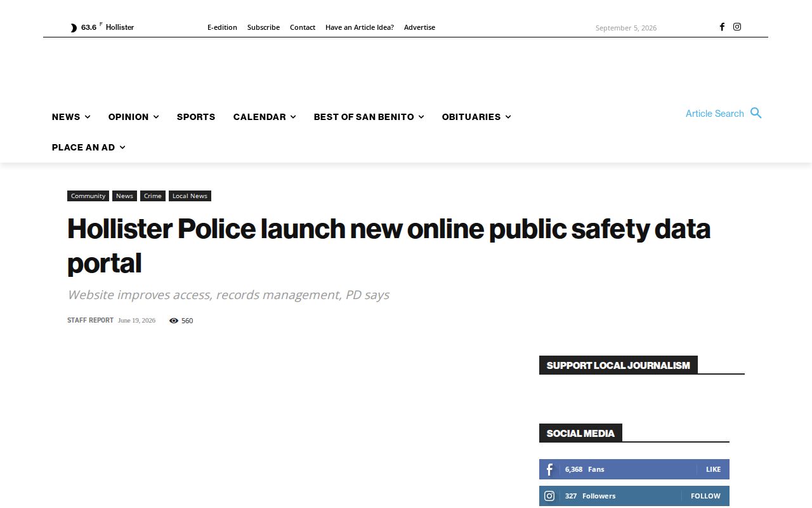Select the Local News category tag

pos(190,196)
